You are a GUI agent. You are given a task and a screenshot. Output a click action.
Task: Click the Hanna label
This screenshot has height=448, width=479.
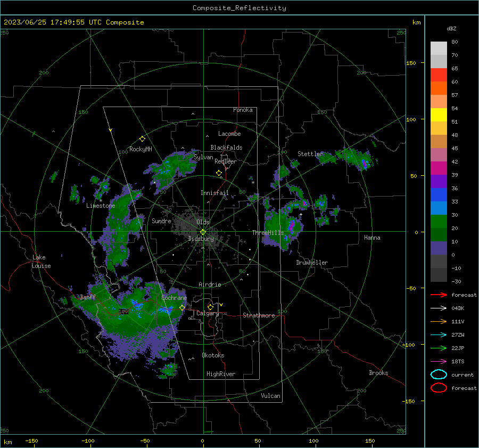click(x=372, y=238)
